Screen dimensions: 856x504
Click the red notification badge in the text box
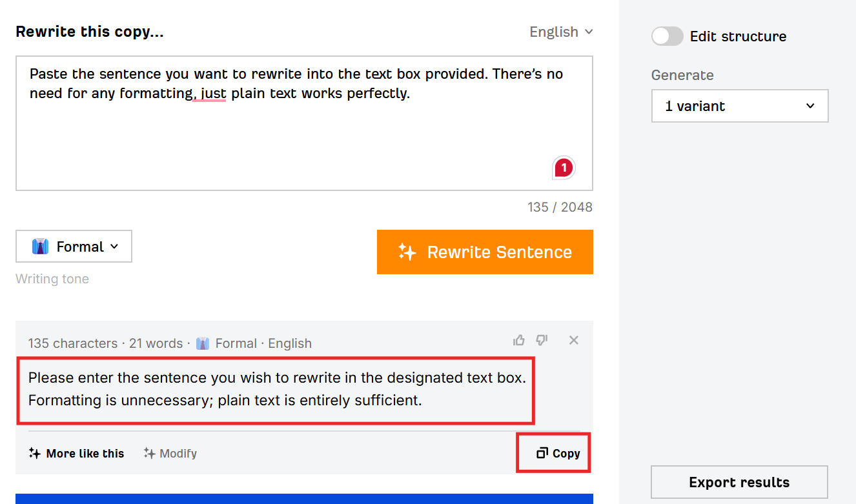563,167
